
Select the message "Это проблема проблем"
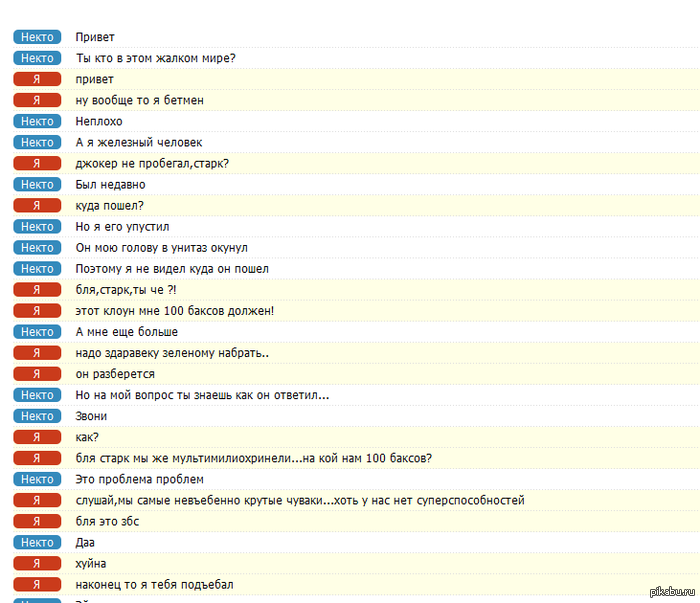click(x=139, y=479)
